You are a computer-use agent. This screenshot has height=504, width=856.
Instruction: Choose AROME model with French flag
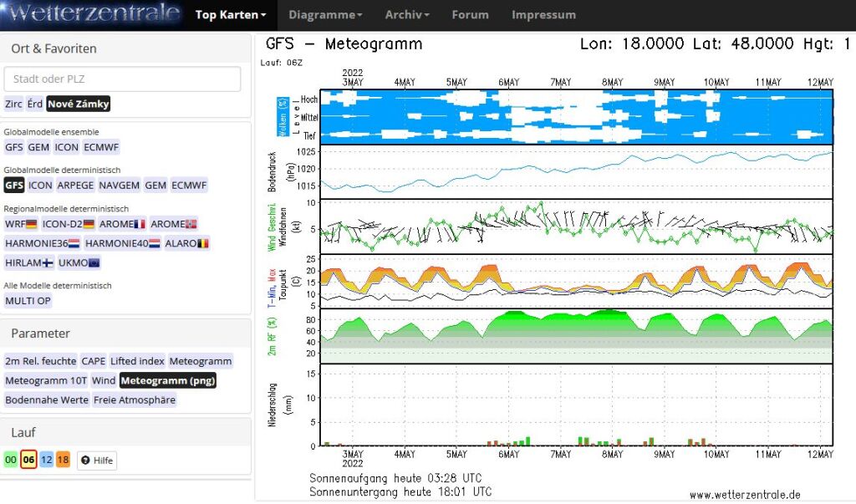[x=122, y=224]
